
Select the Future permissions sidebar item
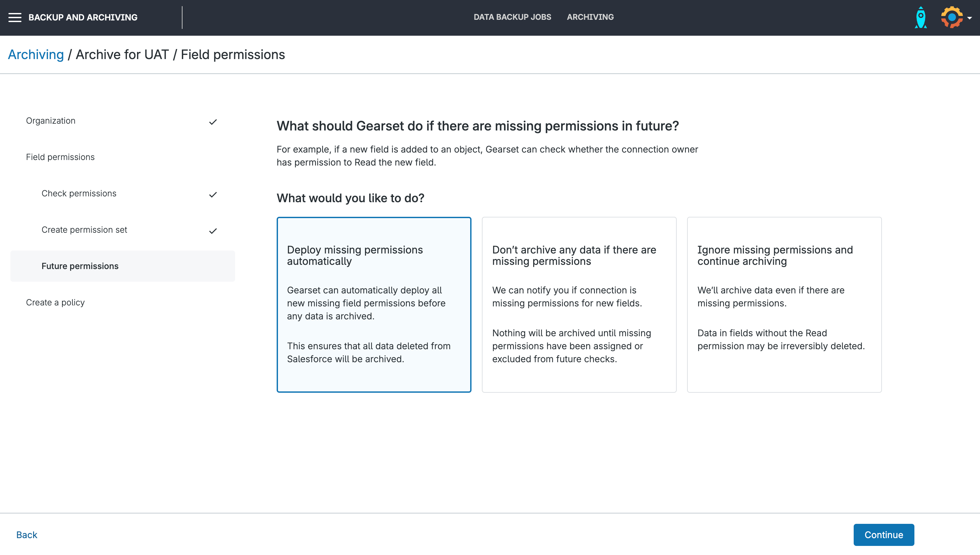coord(80,266)
